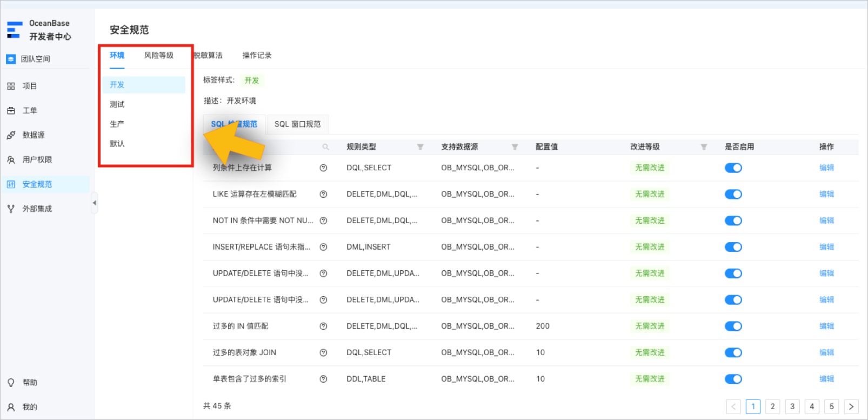
Task: Disable the 列条件上存在计算 rule switch
Action: pyautogui.click(x=733, y=168)
